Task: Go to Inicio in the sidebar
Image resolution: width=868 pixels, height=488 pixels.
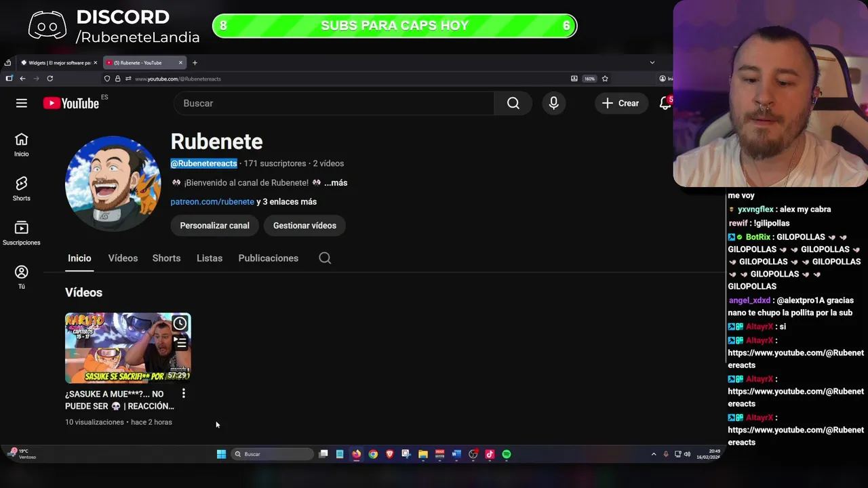Action: point(21,144)
